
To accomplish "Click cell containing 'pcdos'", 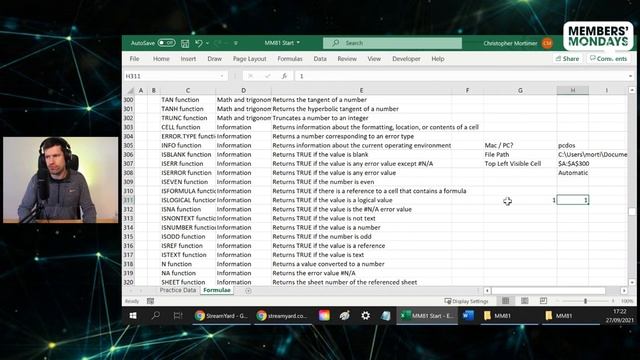I will pyautogui.click(x=572, y=145).
